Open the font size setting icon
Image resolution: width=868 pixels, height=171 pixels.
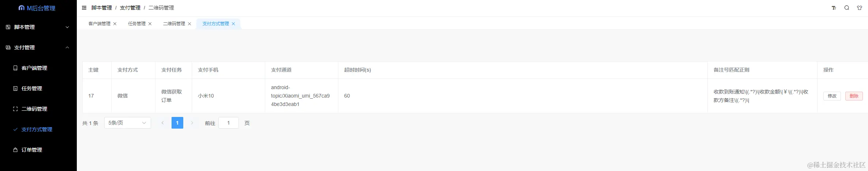click(x=834, y=8)
